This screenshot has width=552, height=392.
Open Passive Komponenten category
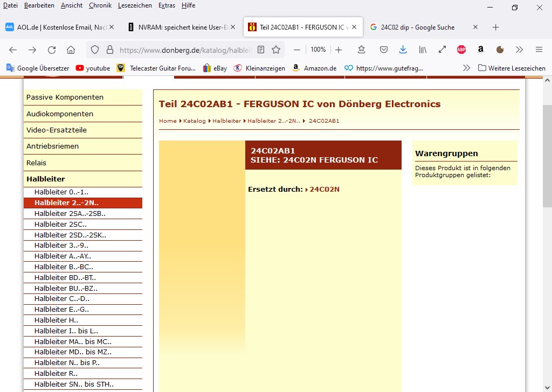(82, 97)
